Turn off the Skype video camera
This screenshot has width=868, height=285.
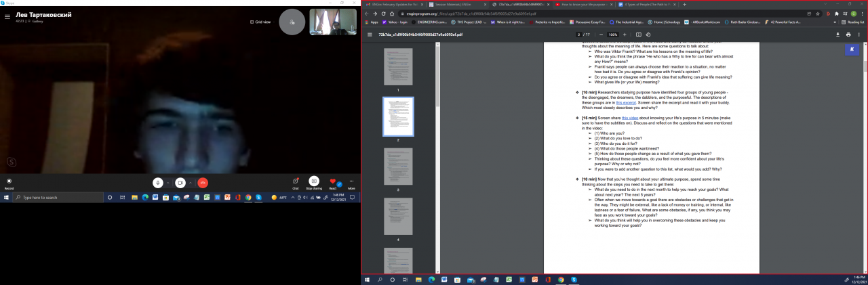click(x=180, y=183)
